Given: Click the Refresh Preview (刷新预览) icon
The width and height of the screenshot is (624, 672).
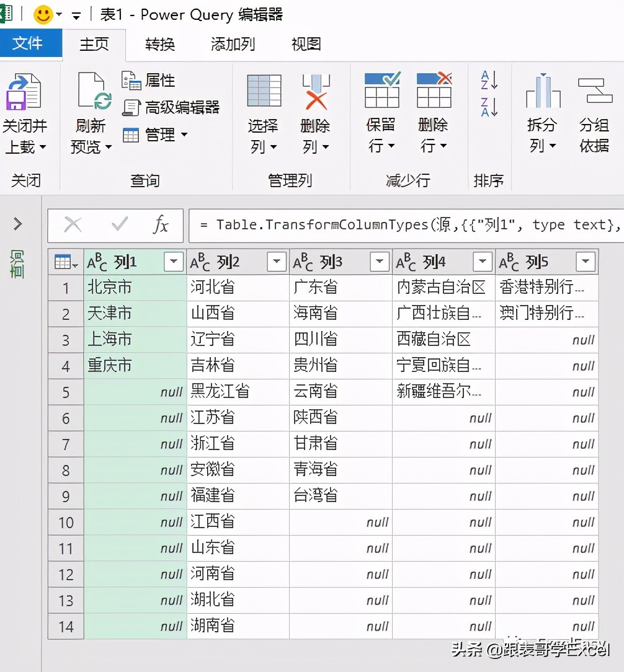Looking at the screenshot, I should tap(95, 91).
